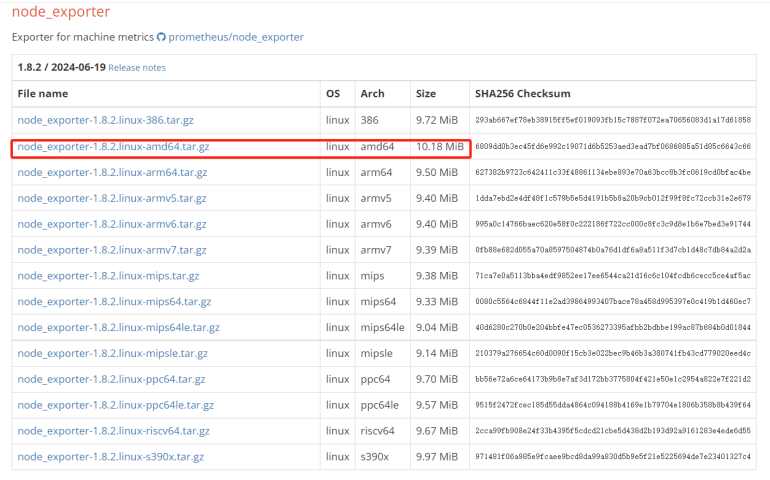Download node_exporter-1.8.2.linux-amd64.tar.gz
This screenshot has width=770, height=480.
tap(113, 146)
